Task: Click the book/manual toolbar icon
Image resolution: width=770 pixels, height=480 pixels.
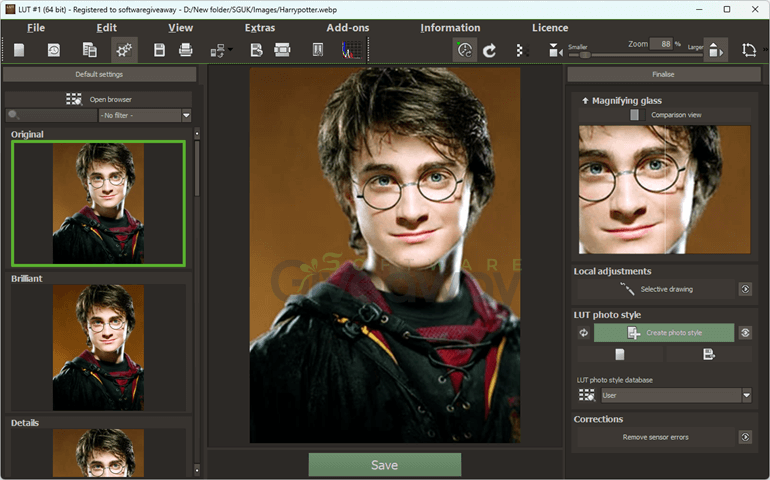Action: tap(318, 50)
